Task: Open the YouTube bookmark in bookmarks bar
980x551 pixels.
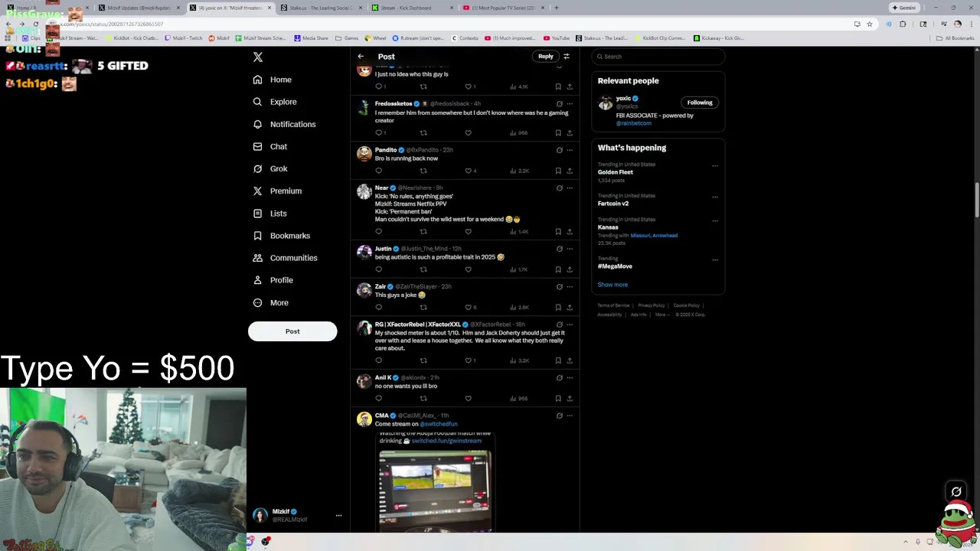Action: (x=557, y=37)
